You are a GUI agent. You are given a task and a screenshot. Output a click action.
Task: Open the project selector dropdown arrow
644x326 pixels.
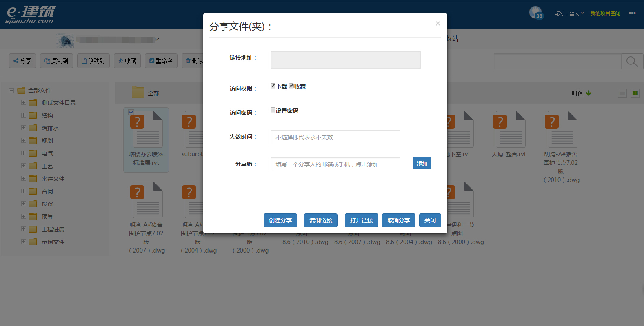coord(157,40)
